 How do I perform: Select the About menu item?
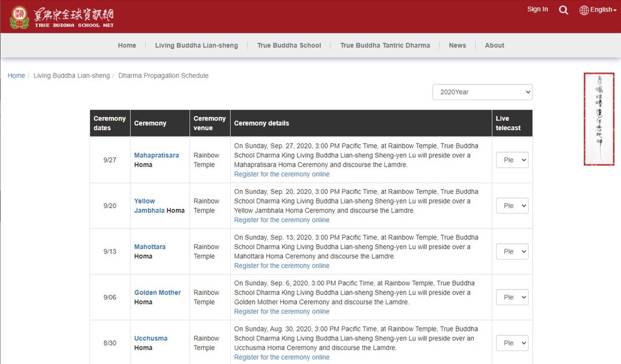(494, 45)
